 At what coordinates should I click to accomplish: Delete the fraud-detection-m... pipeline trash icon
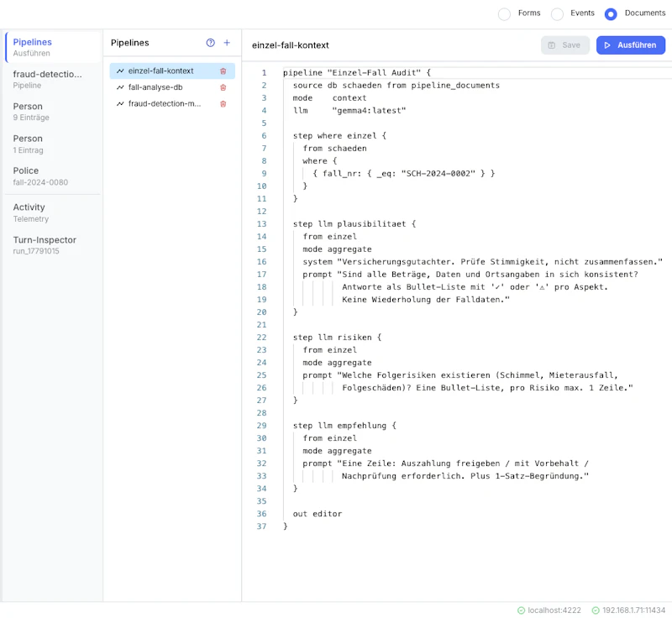pos(223,103)
